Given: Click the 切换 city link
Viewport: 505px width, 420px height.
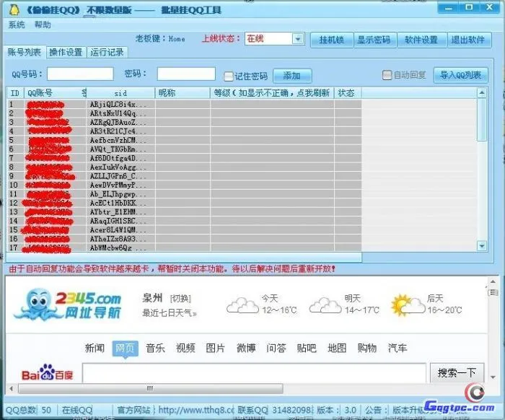Looking at the screenshot, I should point(180,299).
